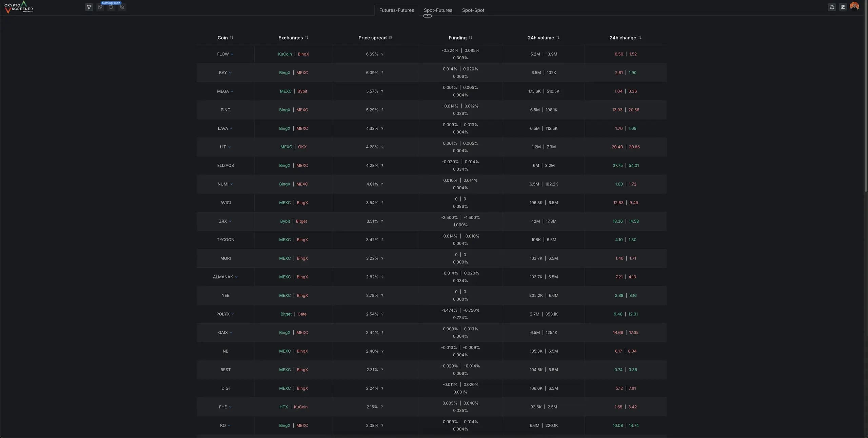Image resolution: width=868 pixels, height=438 pixels.
Task: Open the user profile avatar
Action: [854, 6]
